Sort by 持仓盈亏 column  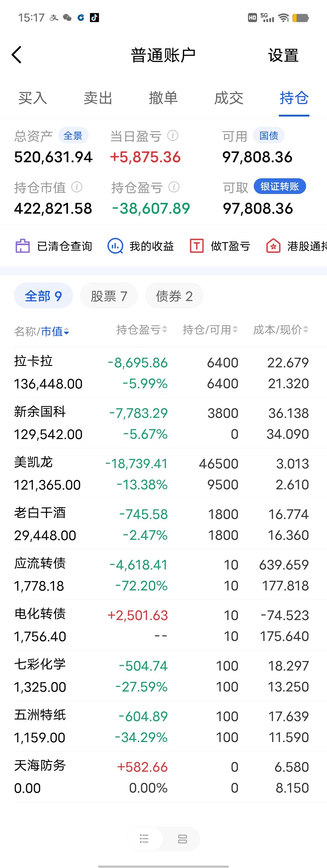pyautogui.click(x=142, y=330)
